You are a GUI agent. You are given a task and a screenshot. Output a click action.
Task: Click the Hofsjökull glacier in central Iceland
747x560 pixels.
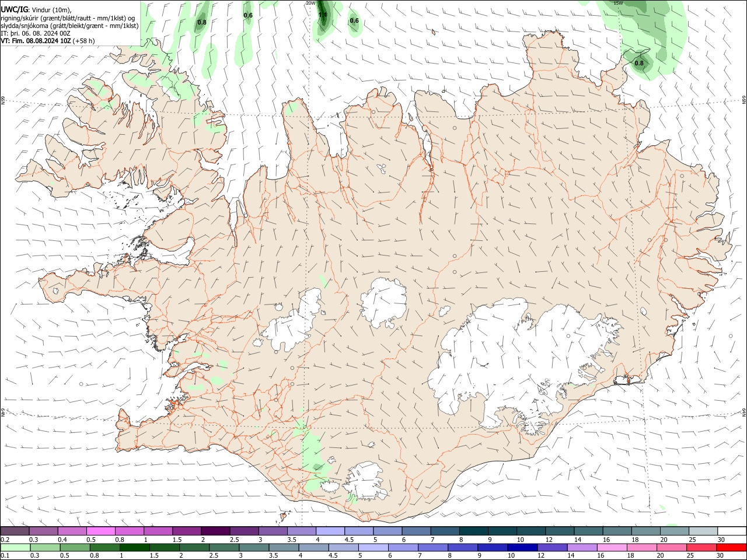tap(383, 302)
